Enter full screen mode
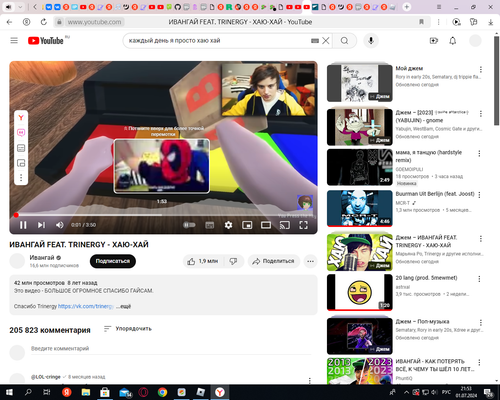The width and height of the screenshot is (500, 400). point(303,225)
